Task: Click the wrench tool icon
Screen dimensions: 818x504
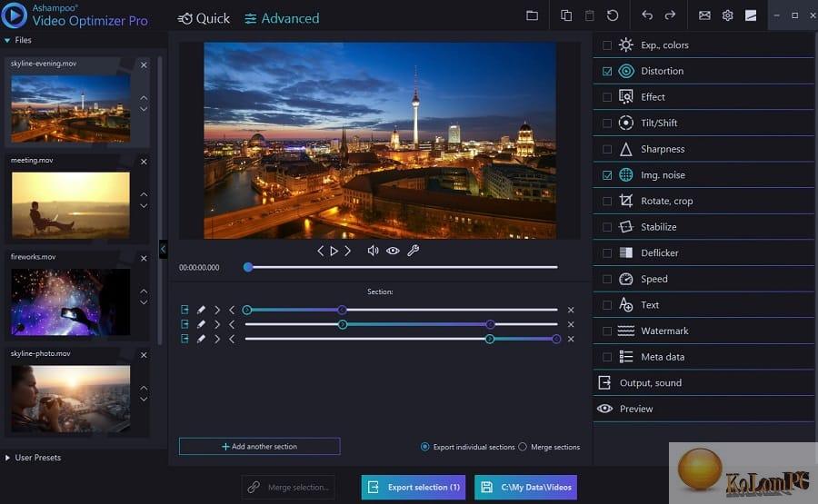Action: (x=414, y=251)
